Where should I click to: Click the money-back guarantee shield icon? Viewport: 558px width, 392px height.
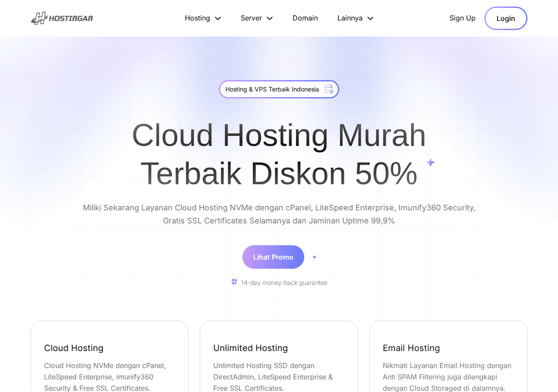[234, 282]
